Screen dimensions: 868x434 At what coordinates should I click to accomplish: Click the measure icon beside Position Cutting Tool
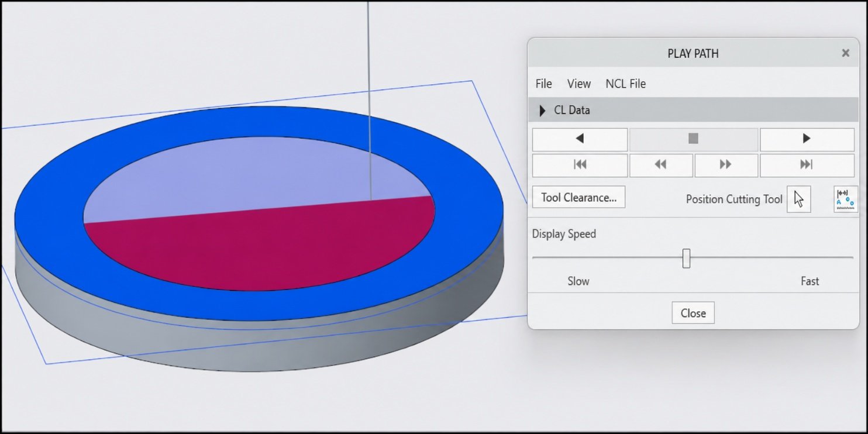coord(845,199)
